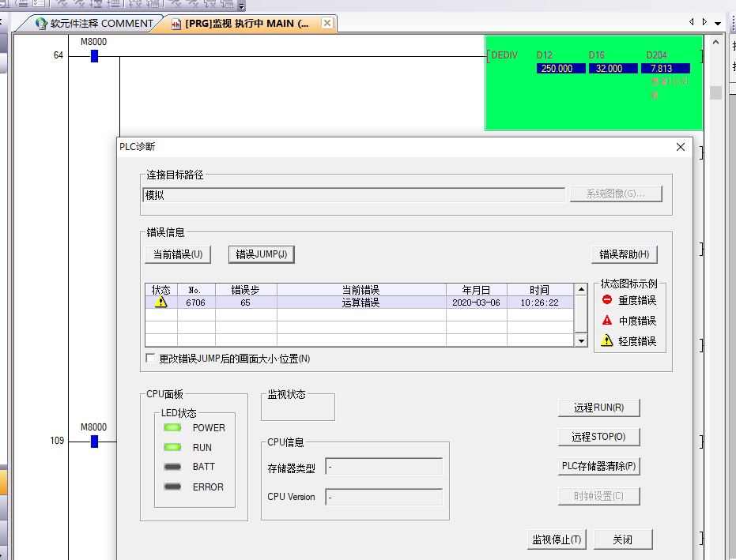
Task: Switch to the 软元件注释 COMMENT tab
Action: (x=93, y=24)
